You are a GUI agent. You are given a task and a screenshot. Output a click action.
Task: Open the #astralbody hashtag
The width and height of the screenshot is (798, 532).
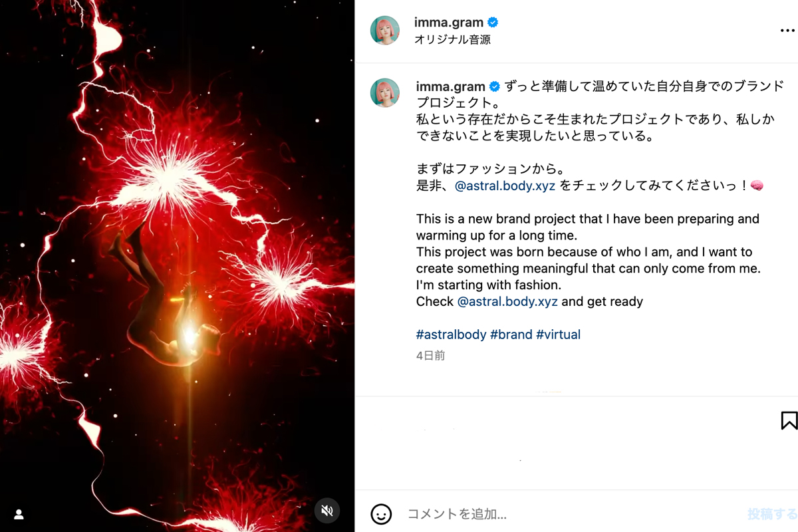pyautogui.click(x=451, y=334)
